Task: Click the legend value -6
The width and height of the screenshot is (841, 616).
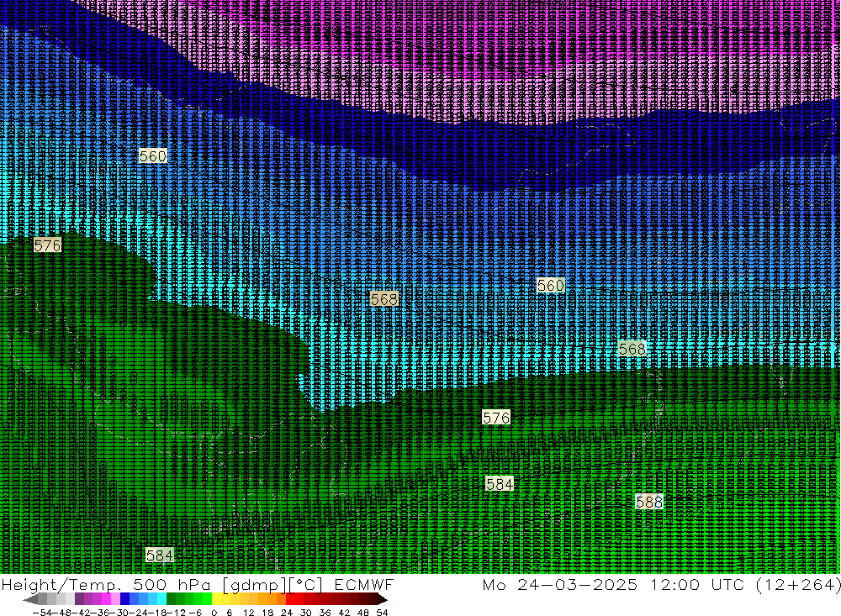Action: [x=195, y=613]
